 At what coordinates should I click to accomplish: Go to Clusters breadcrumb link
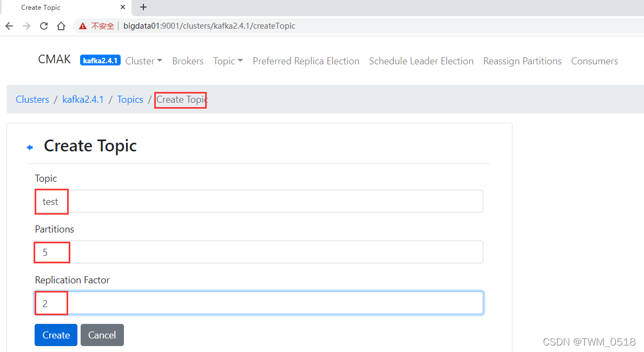32,99
